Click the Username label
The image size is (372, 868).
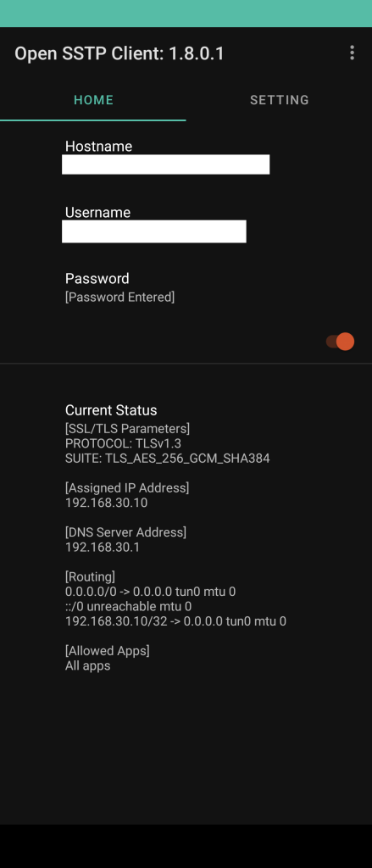coord(98,213)
